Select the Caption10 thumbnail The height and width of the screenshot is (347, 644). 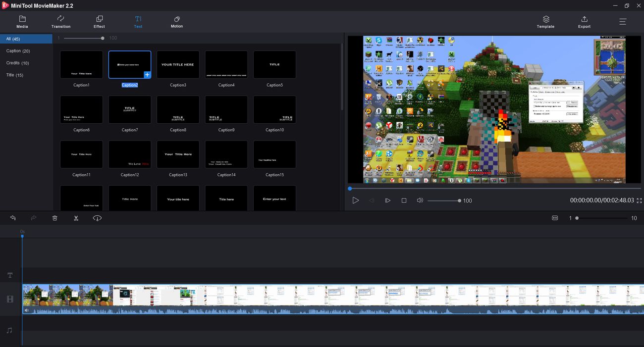[x=274, y=109]
